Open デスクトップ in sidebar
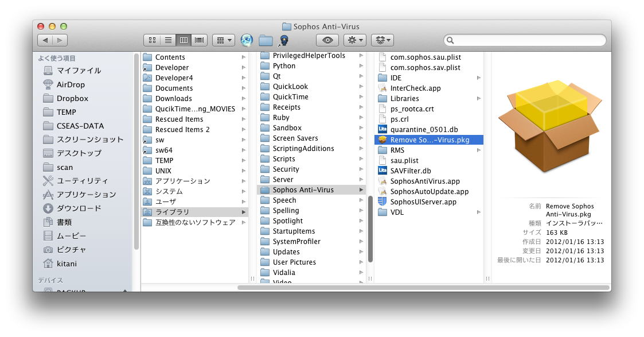Viewport: 644px width, 337px height. pyautogui.click(x=79, y=153)
